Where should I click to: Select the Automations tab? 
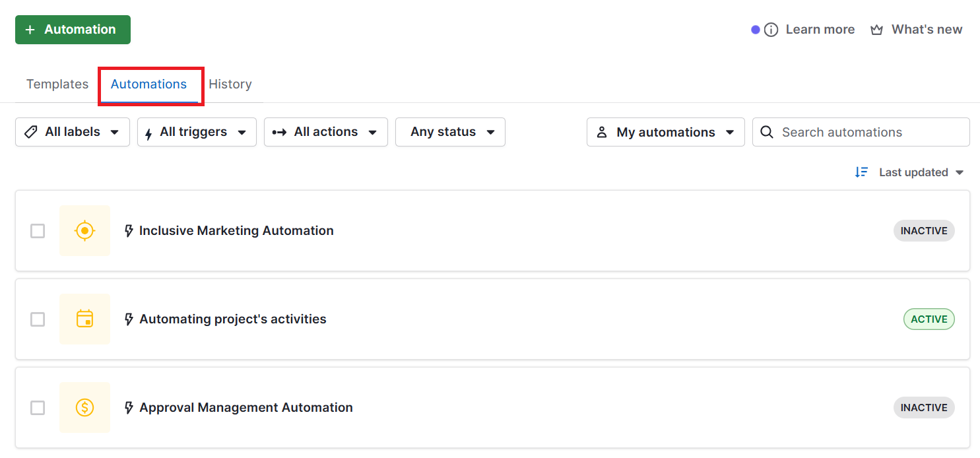pos(148,84)
